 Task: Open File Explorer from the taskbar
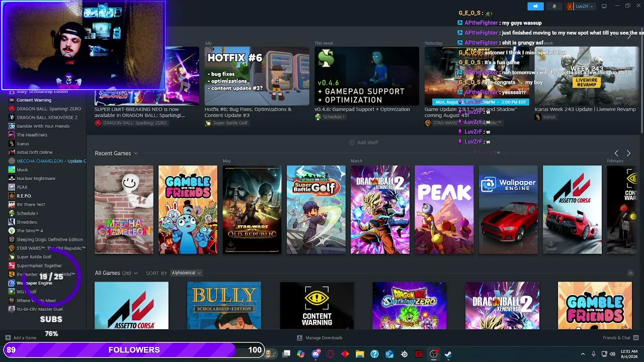pyautogui.click(x=360, y=354)
